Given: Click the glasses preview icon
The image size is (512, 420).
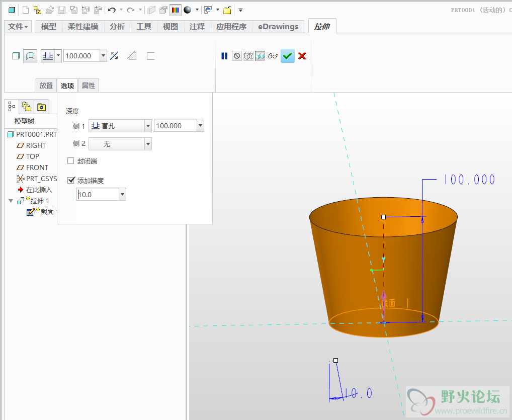Looking at the screenshot, I should click(273, 56).
